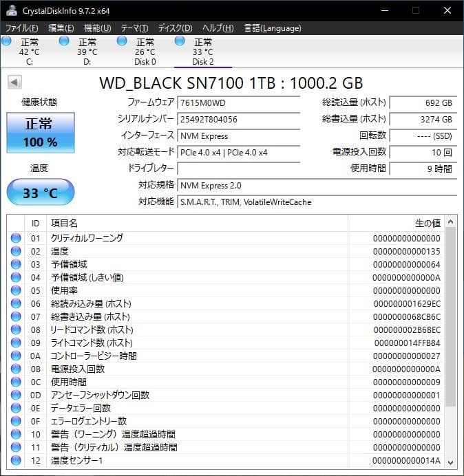Click power on hours value 9 時間
Viewport: 464px width, 476px height.
tap(423, 169)
